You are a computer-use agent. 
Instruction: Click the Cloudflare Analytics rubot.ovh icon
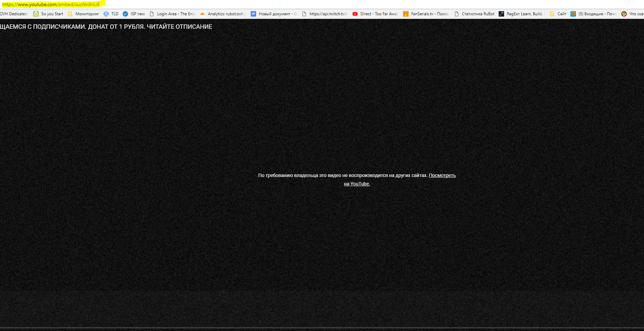[203, 14]
